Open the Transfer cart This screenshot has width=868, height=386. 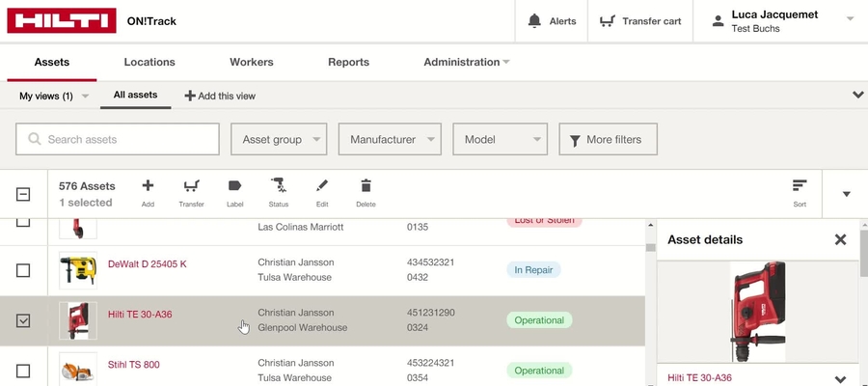click(x=640, y=21)
